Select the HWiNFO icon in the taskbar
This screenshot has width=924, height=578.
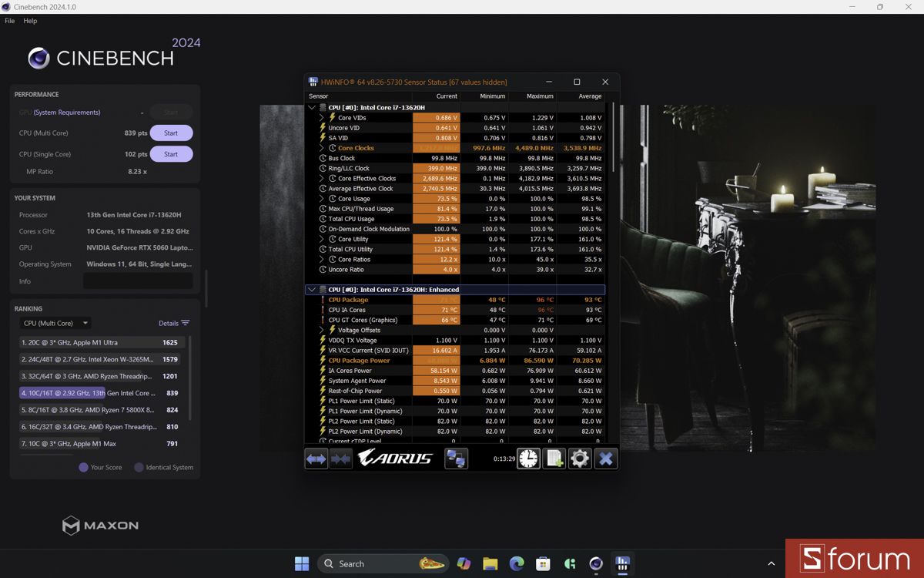(622, 563)
